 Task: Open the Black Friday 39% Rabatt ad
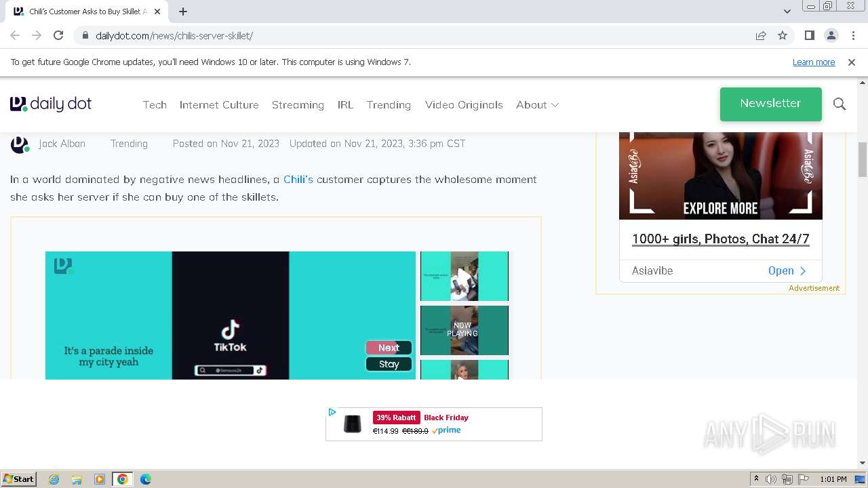pyautogui.click(x=434, y=424)
